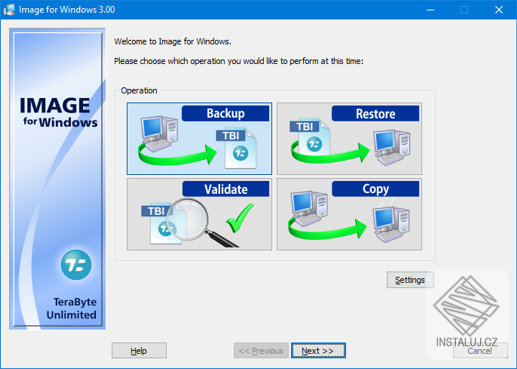Select the Restore operation tile

point(349,138)
